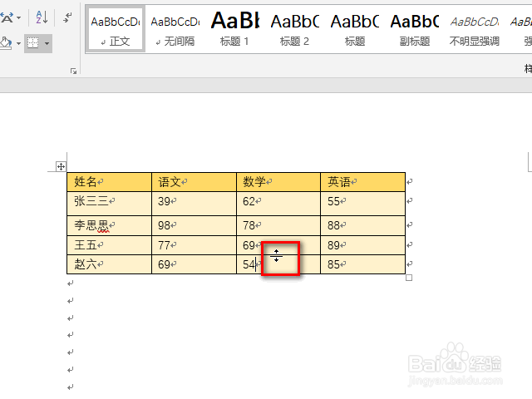Image resolution: width=532 pixels, height=399 pixels.
Task: Apply the 标题 style
Action: [x=355, y=30]
